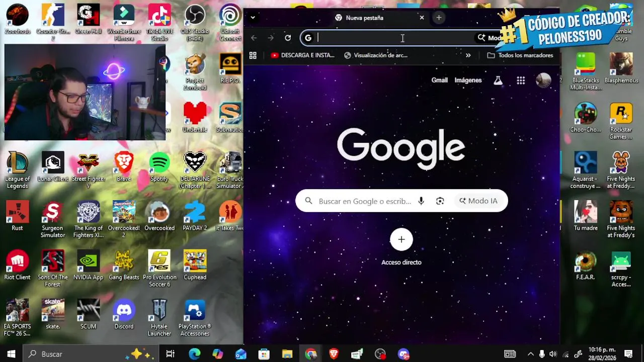Start voice search with microphone
The width and height of the screenshot is (644, 362).
coord(421,201)
